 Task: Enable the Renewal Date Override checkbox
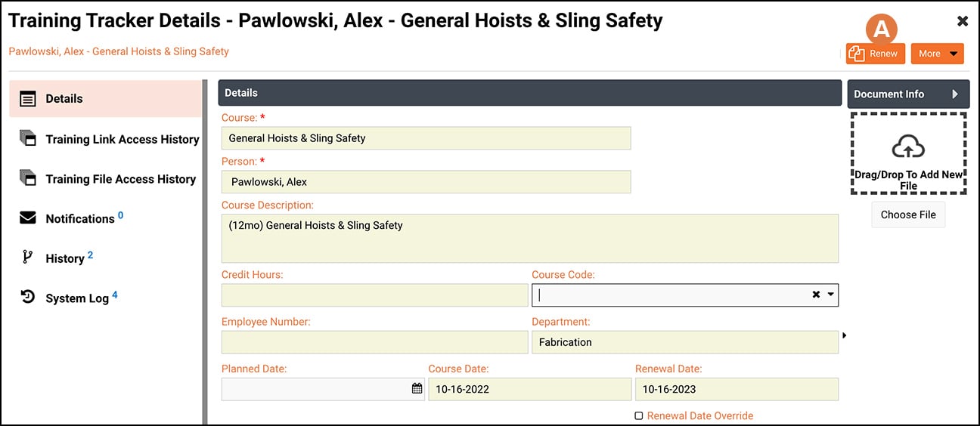[639, 415]
